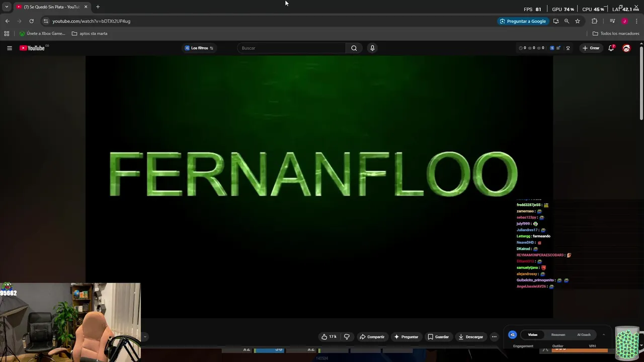Screen dimensions: 644x362
Task: Start voice search with the microphone
Action: [372, 48]
